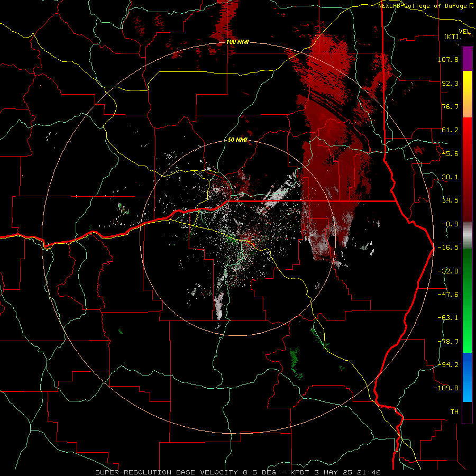
Task: Pick the blue segment of the color bar
Action: pyautogui.click(x=467, y=377)
